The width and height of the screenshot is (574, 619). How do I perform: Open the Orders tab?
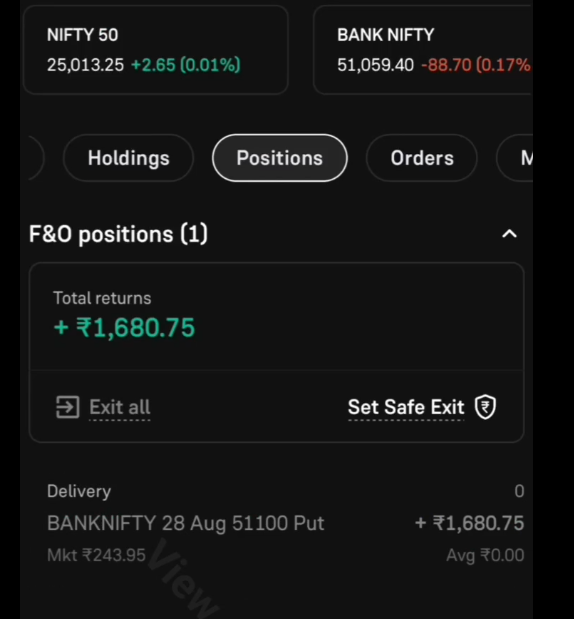point(422,158)
